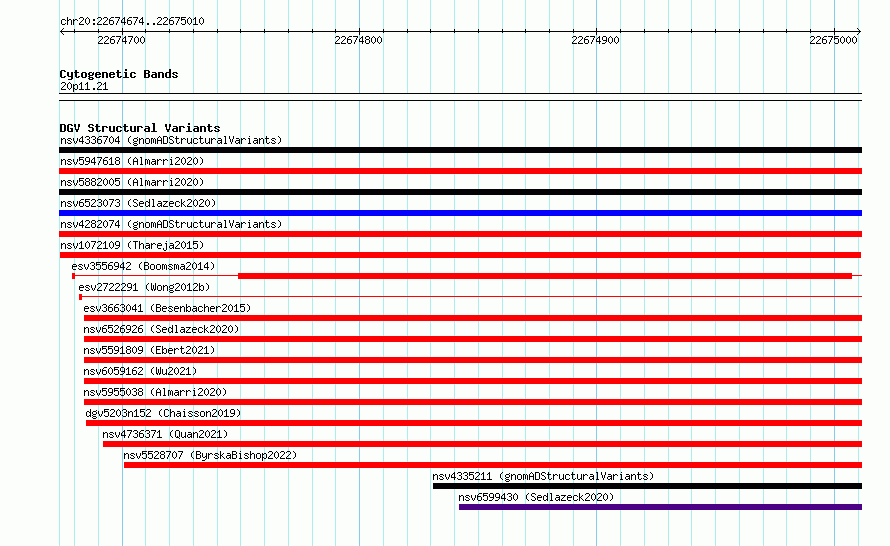Click the nsv5947618 (Almarri2020) label
Image resolution: width=890 pixels, height=546 pixels.
coord(132,161)
